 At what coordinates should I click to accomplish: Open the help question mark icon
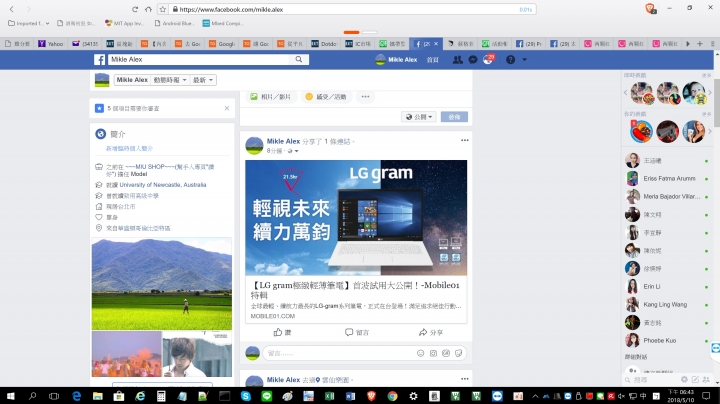click(x=510, y=59)
